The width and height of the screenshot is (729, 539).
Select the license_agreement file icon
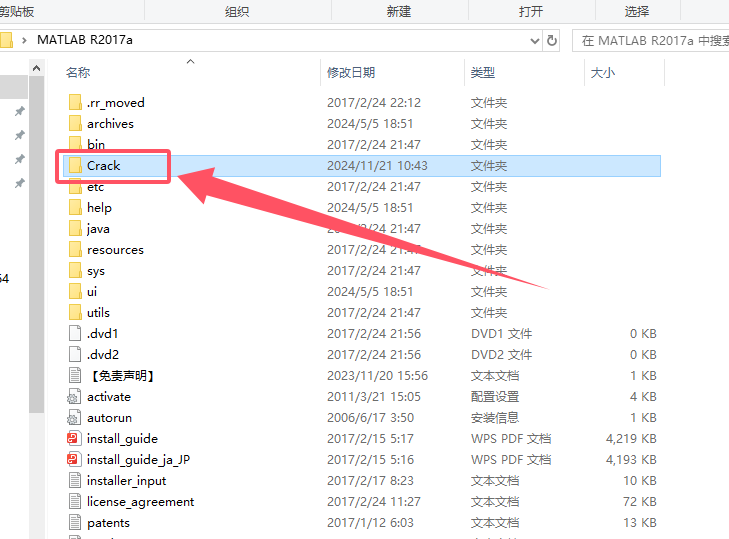[75, 501]
